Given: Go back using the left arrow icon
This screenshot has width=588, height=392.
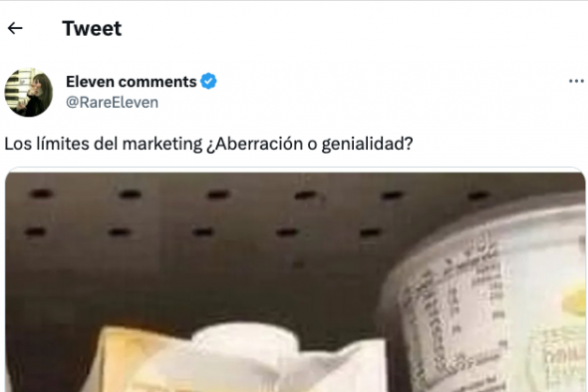Looking at the screenshot, I should [x=15, y=28].
